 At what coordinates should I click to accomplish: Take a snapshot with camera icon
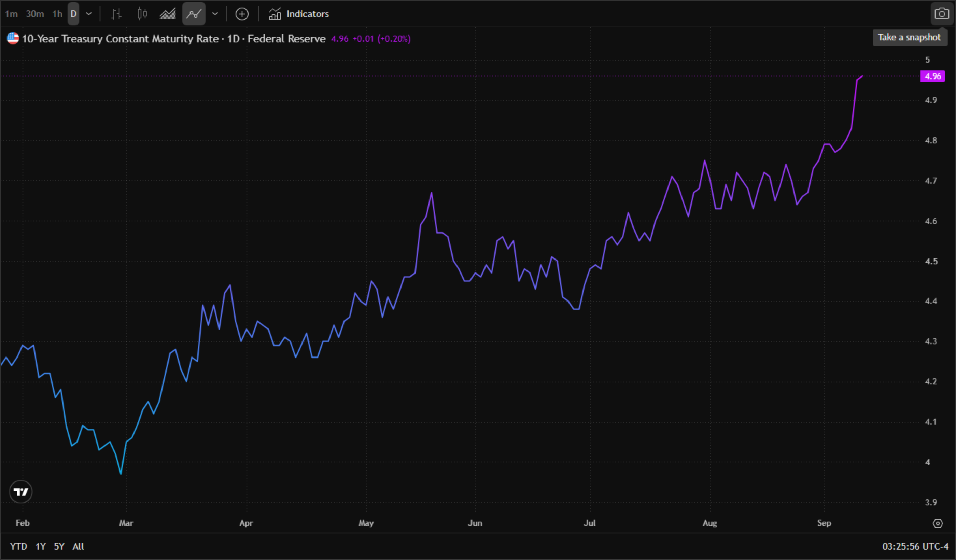coord(942,14)
